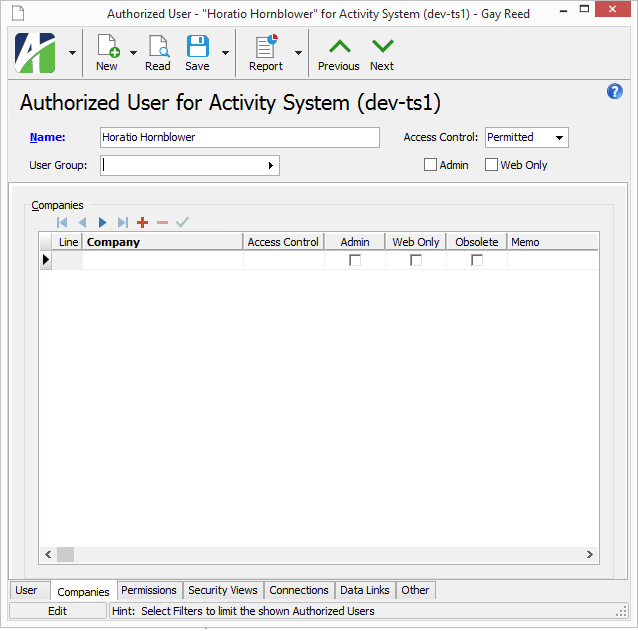
Task: Expand the Report dropdown arrow
Action: pyautogui.click(x=298, y=53)
